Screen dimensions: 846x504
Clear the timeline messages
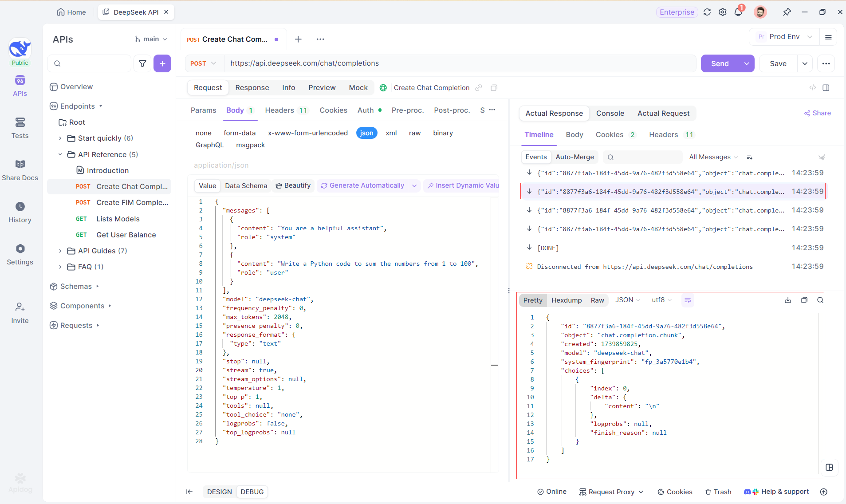822,157
